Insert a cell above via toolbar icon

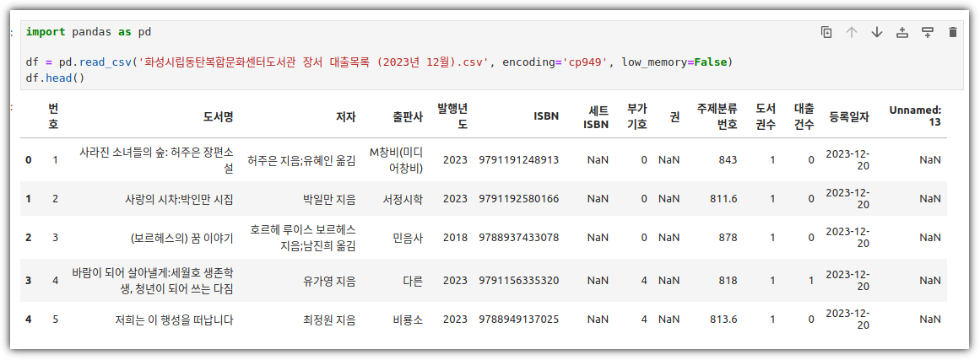point(901,32)
